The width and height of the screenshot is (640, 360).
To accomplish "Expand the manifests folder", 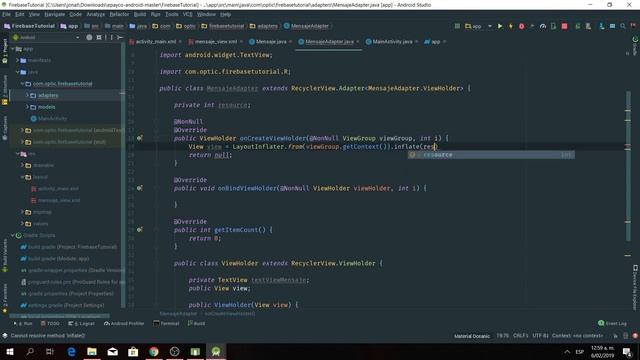I will click(x=18, y=60).
